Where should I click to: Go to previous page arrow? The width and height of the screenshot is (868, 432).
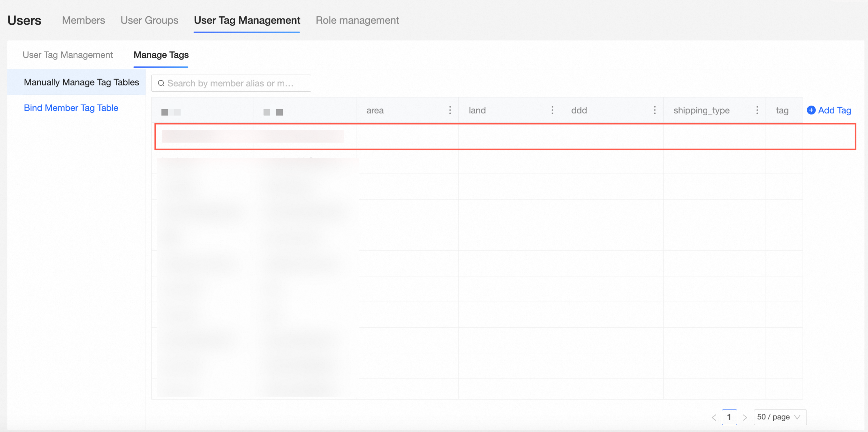coord(714,418)
